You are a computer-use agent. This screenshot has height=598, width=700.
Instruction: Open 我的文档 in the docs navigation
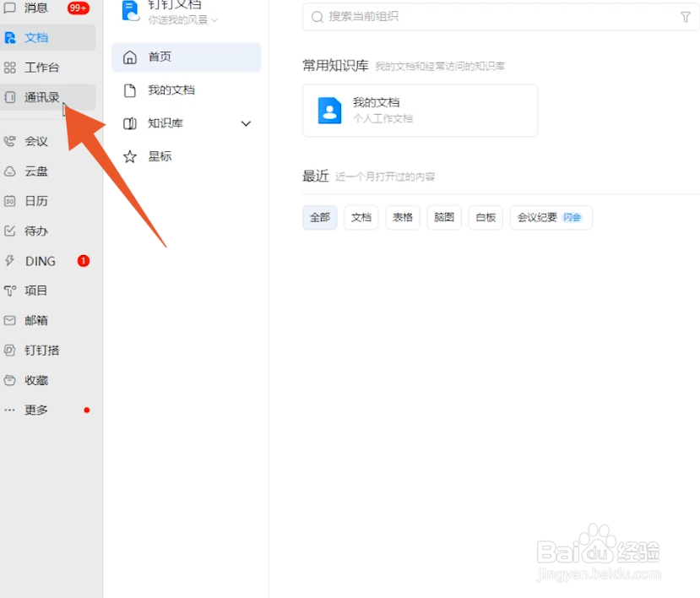point(186,90)
